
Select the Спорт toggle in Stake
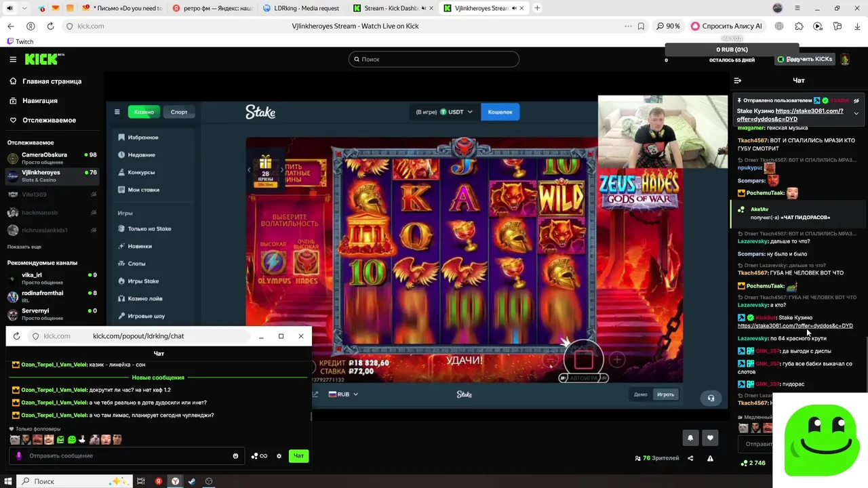coord(179,112)
